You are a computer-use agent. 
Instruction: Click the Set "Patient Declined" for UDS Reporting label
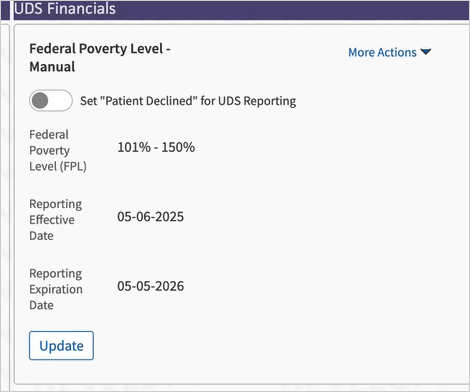point(188,101)
